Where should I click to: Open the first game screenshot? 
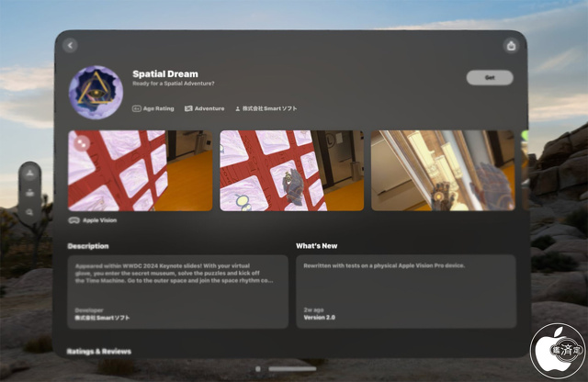click(x=140, y=171)
